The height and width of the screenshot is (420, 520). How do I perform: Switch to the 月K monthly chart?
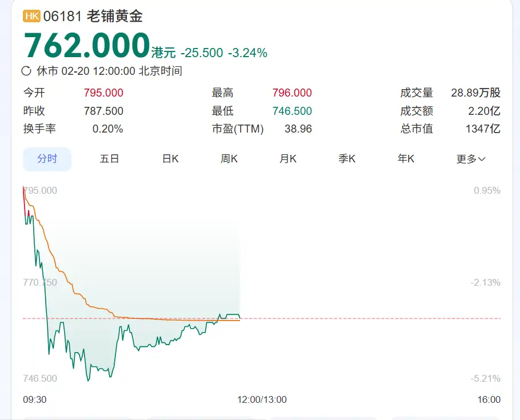click(288, 159)
